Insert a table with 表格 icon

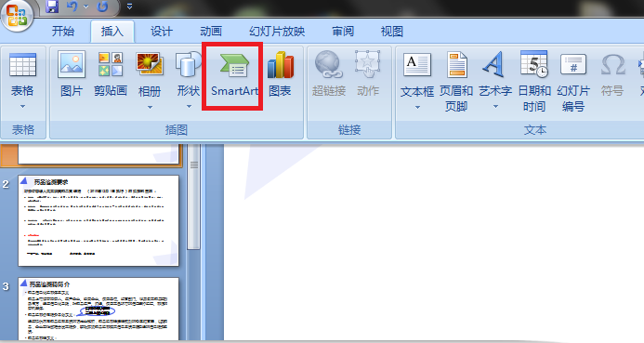tap(22, 74)
